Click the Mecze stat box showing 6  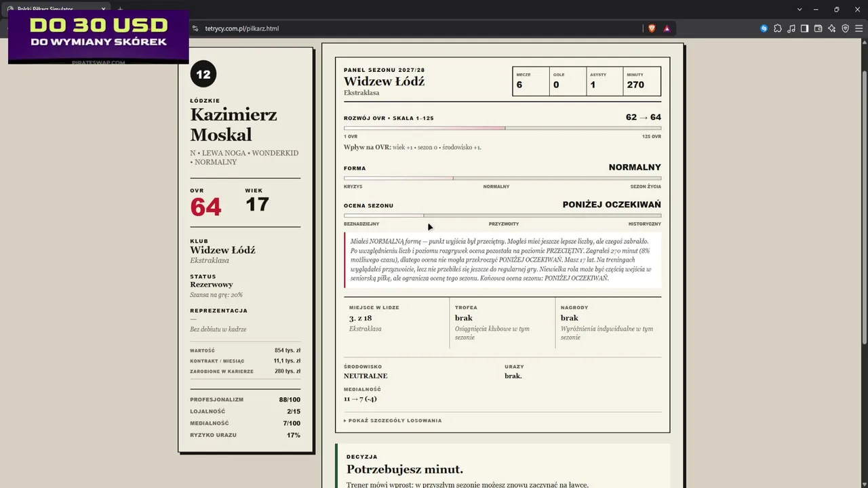point(531,81)
